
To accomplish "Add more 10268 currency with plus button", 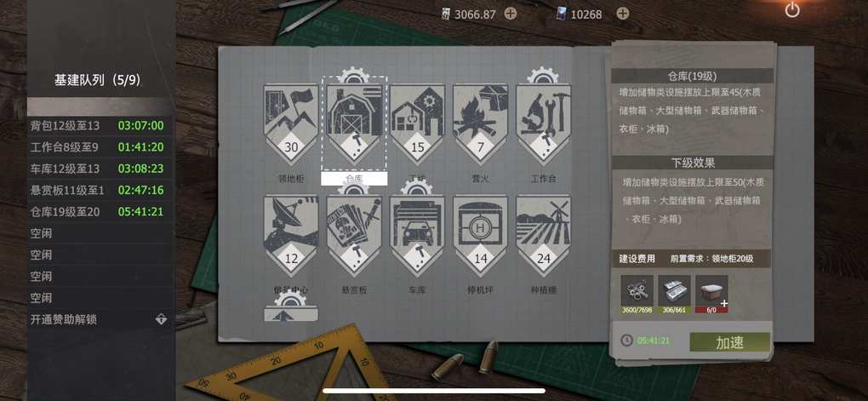I will tap(623, 14).
